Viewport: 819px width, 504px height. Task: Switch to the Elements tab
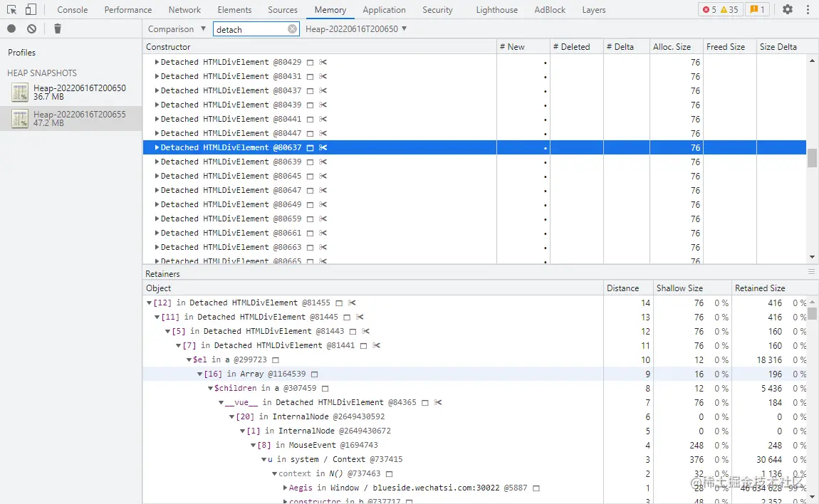point(234,10)
